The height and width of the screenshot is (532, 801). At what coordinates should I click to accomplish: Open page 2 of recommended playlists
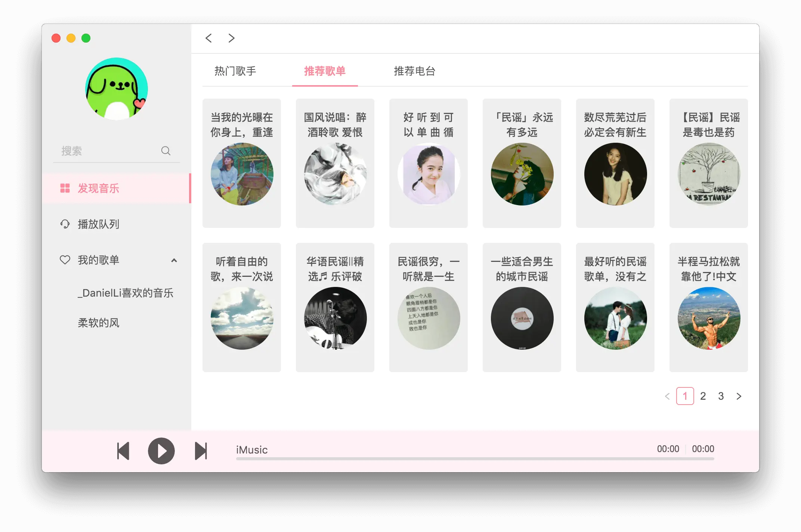[703, 396]
